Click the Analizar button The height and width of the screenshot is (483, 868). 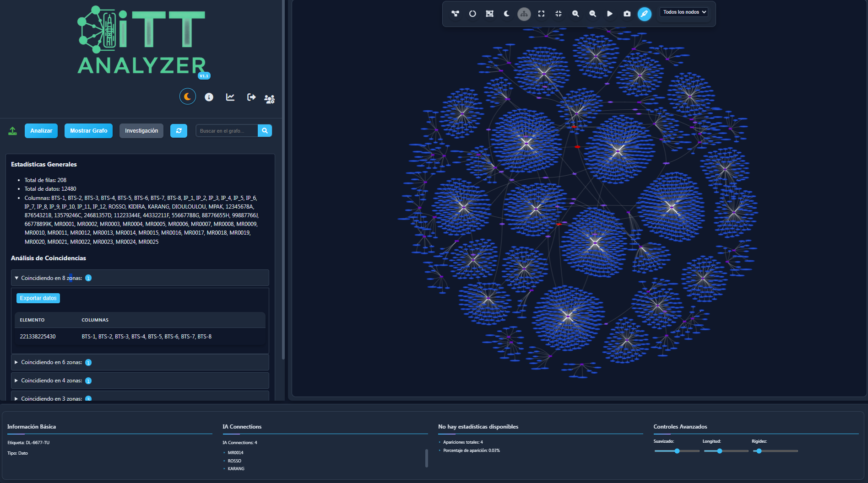coord(41,131)
